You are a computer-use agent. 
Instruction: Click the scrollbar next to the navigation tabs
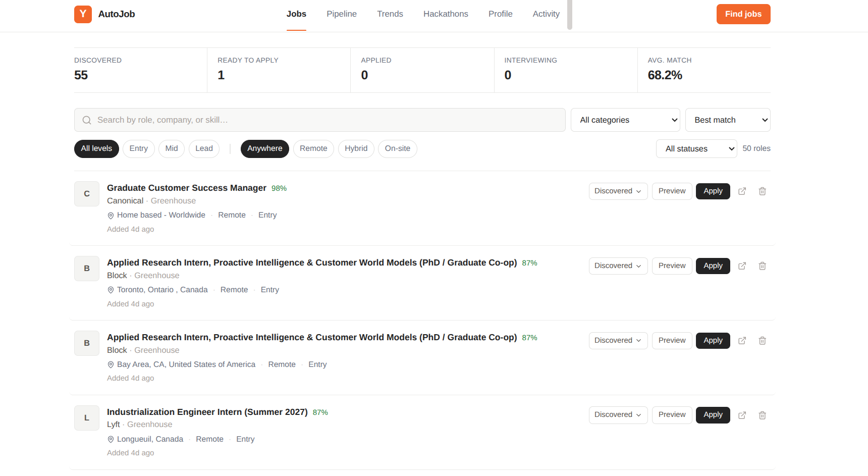click(x=570, y=15)
